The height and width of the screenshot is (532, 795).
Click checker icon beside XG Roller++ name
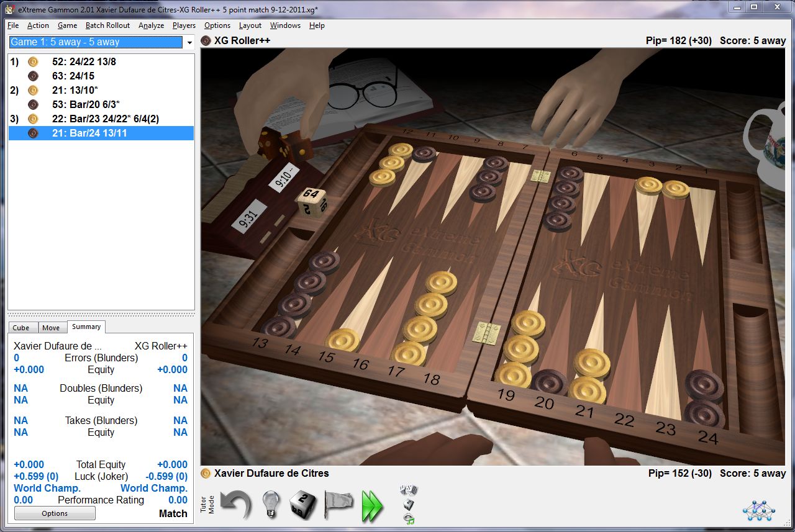point(206,40)
